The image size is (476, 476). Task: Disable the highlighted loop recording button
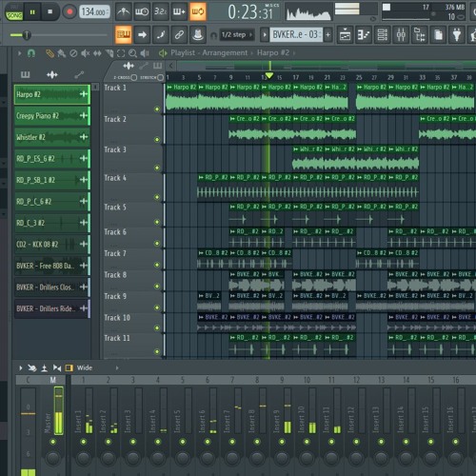(198, 12)
